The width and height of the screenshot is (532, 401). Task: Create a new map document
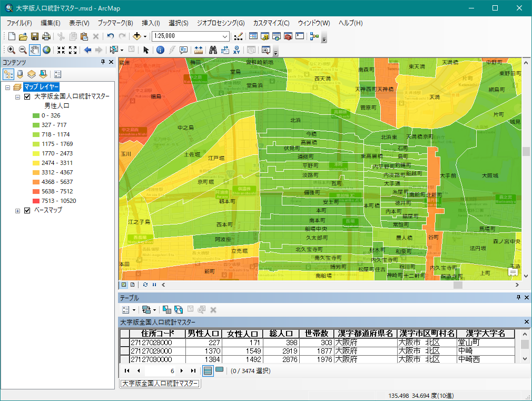point(12,36)
